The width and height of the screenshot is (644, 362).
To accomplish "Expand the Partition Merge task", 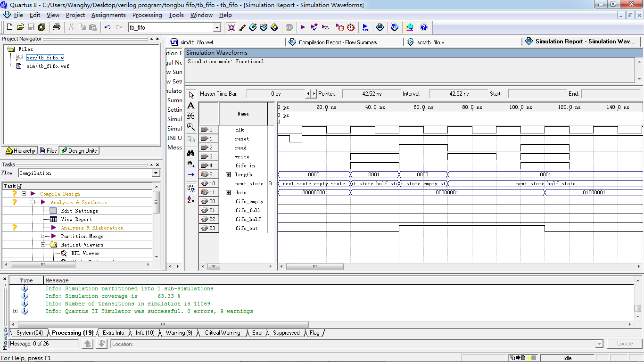I will pyautogui.click(x=43, y=236).
